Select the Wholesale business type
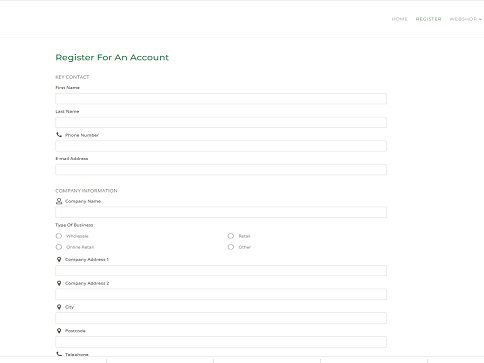484x363 pixels. pyautogui.click(x=59, y=236)
